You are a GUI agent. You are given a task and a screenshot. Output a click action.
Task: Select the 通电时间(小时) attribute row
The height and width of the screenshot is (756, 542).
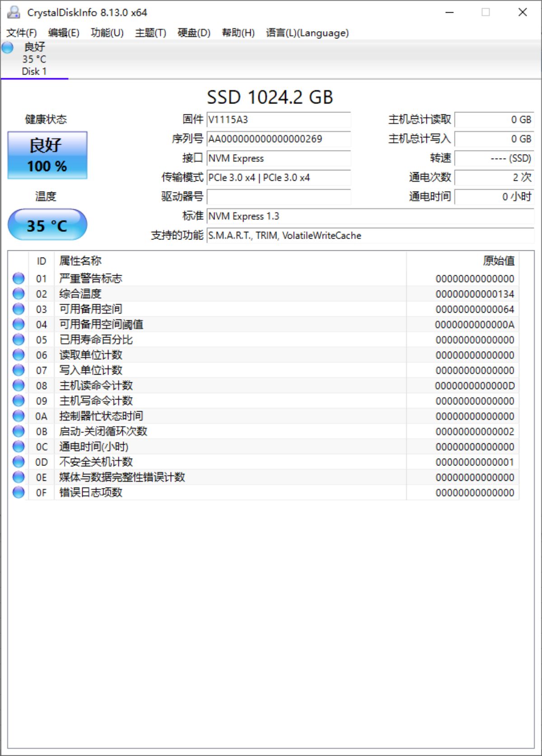(x=264, y=446)
